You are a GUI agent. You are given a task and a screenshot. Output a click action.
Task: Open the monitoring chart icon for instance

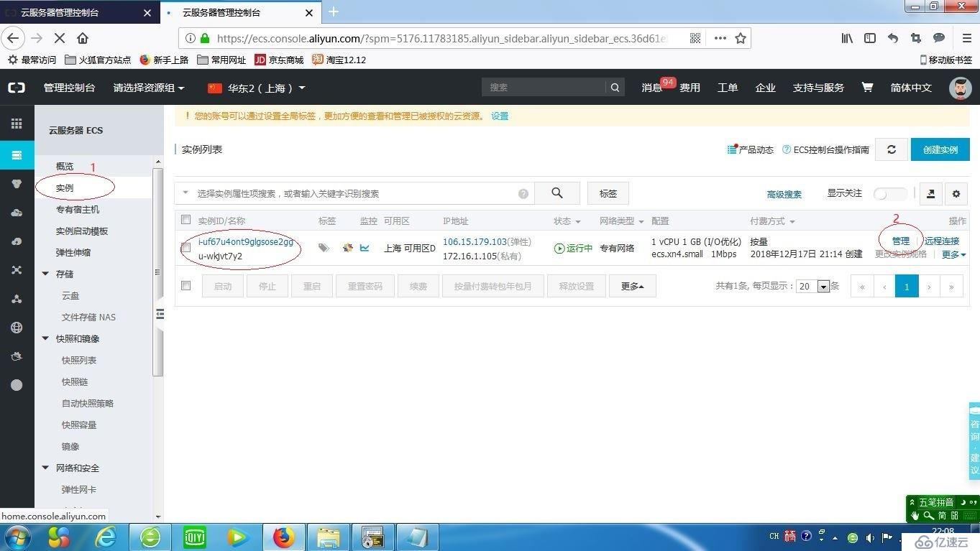[x=365, y=248]
